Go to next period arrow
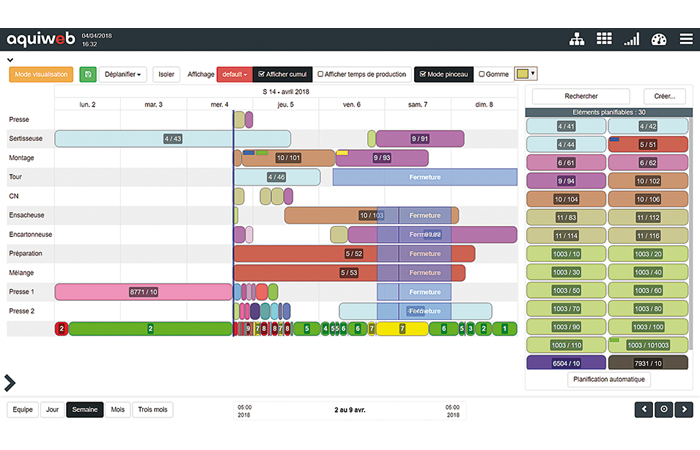Screen dimensions: 700x450 pyautogui.click(x=684, y=409)
